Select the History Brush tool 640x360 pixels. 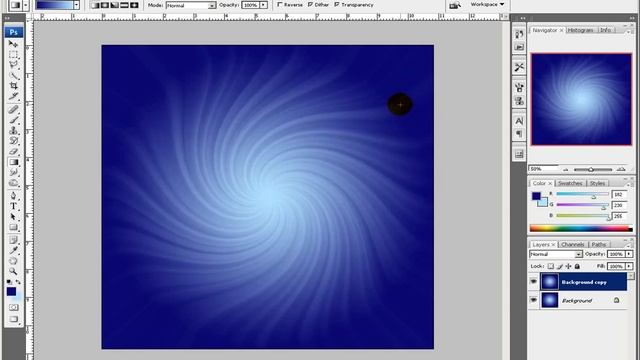(x=13, y=141)
